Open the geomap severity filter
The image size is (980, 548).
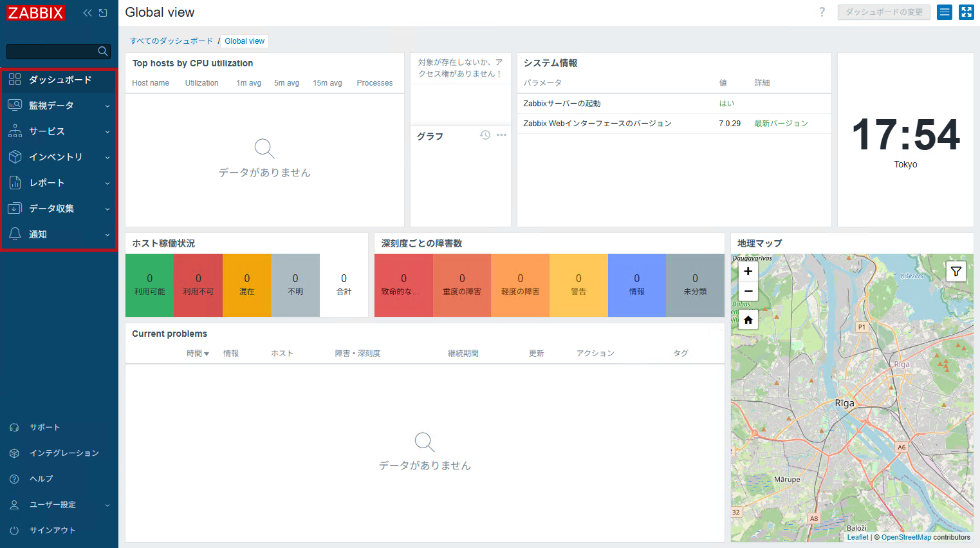tap(956, 271)
